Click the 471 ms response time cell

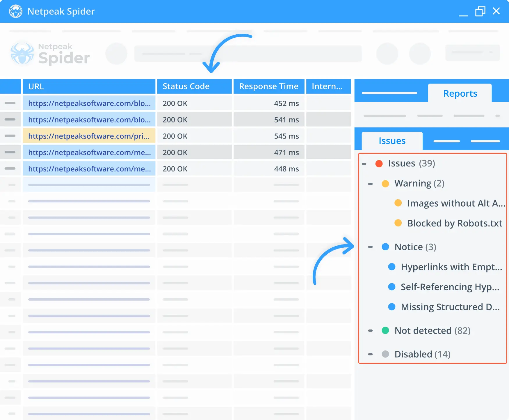[x=269, y=152]
